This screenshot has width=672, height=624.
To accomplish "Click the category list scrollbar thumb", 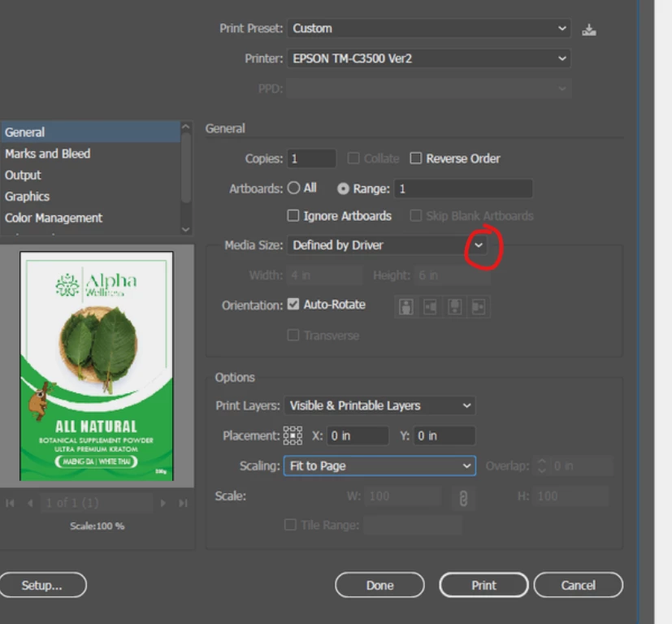I will [x=186, y=167].
